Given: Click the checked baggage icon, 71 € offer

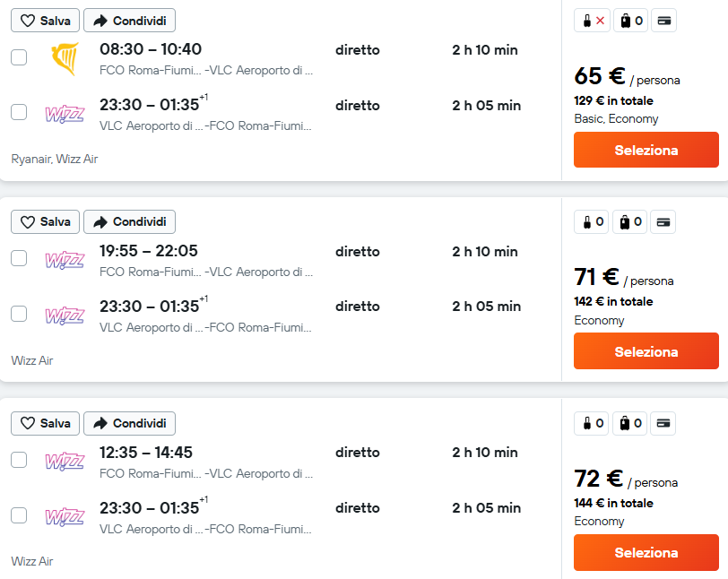Looking at the screenshot, I should pos(630,222).
